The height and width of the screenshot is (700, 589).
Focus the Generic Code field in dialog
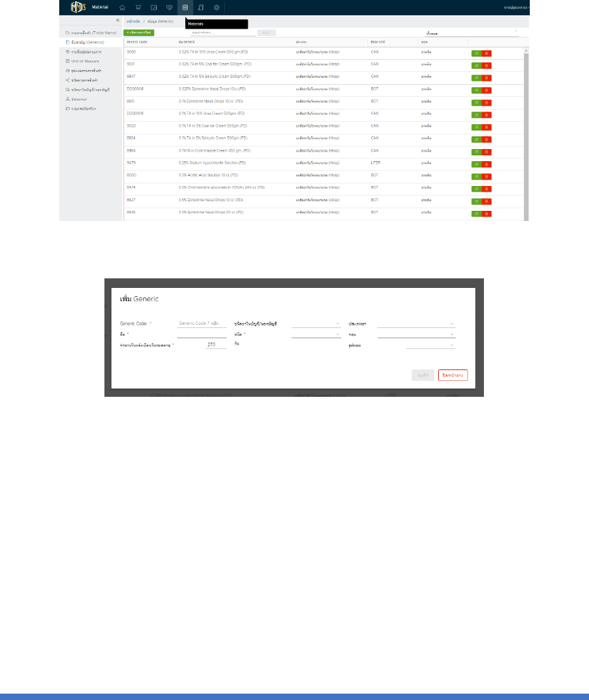coord(202,323)
